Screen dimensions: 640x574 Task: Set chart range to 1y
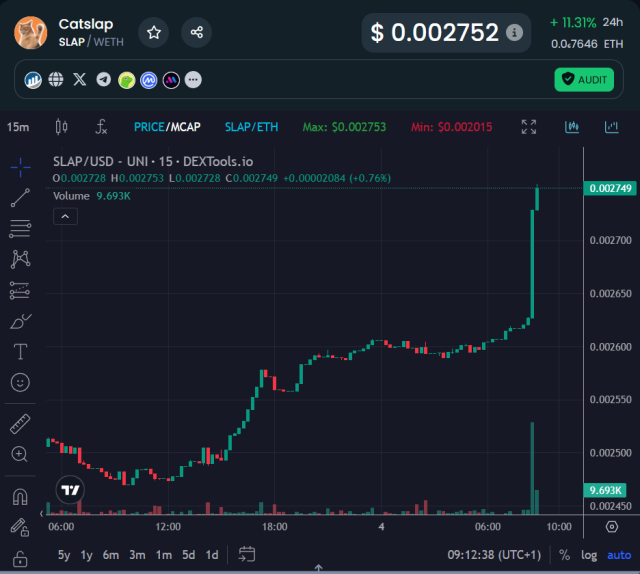[86, 555]
